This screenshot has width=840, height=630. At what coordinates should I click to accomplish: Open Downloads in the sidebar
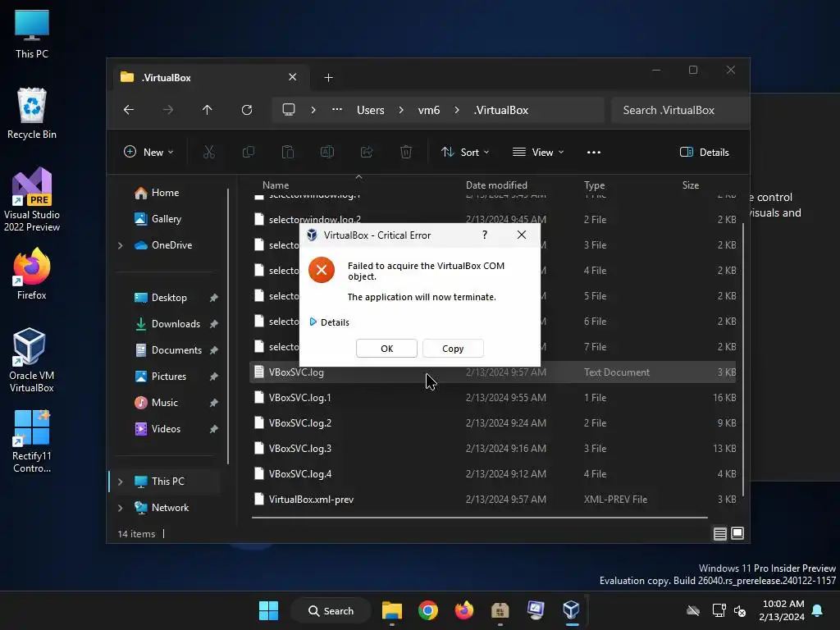(x=176, y=323)
